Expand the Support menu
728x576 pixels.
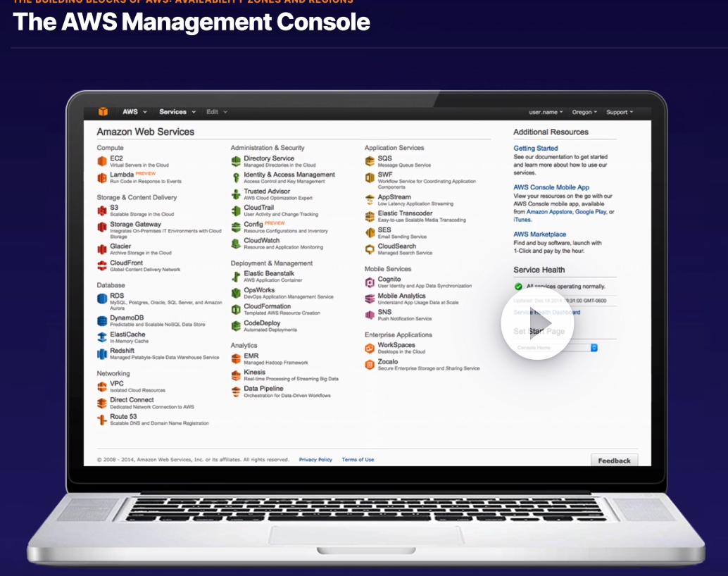tap(620, 113)
